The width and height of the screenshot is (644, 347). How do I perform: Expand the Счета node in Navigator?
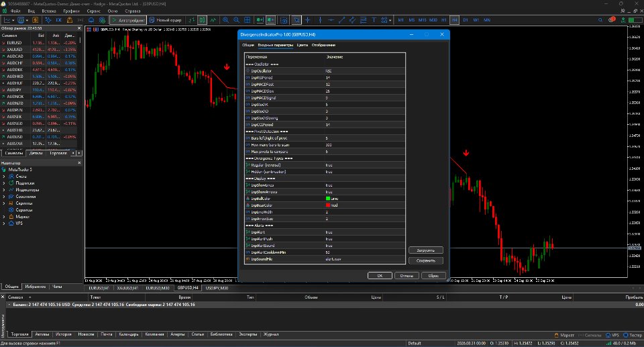(x=4, y=177)
